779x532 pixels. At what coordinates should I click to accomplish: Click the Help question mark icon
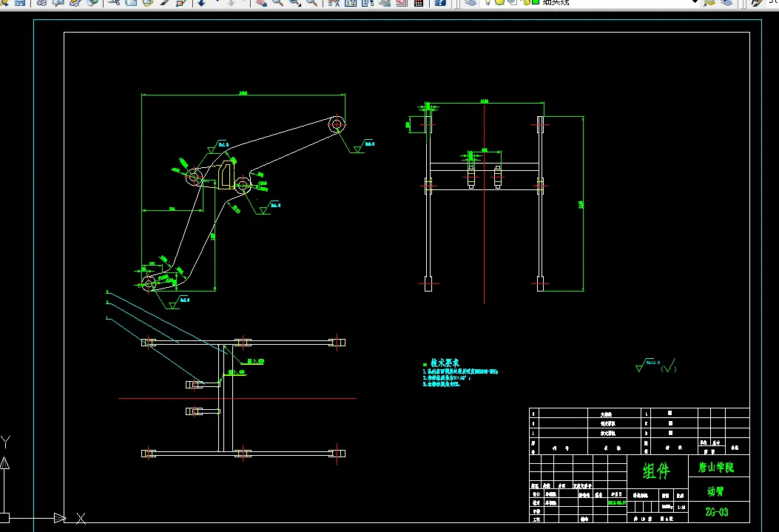pyautogui.click(x=440, y=2)
